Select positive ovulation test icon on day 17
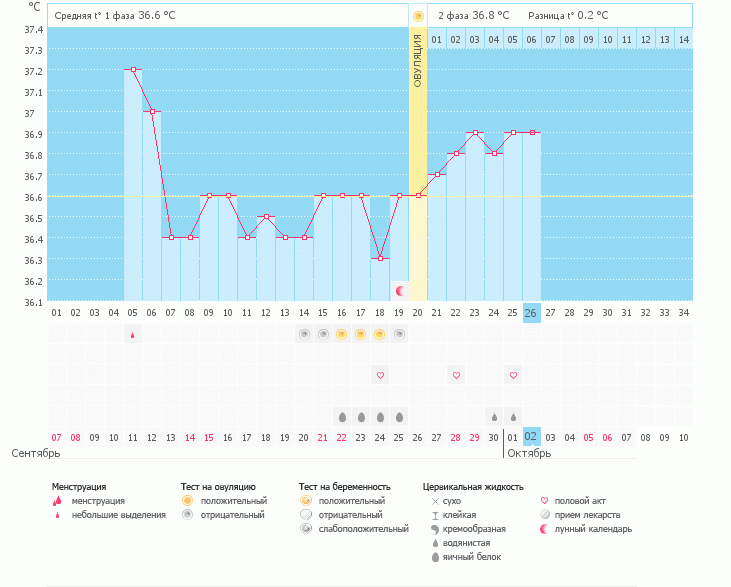This screenshot has width=731, height=587. tap(361, 334)
